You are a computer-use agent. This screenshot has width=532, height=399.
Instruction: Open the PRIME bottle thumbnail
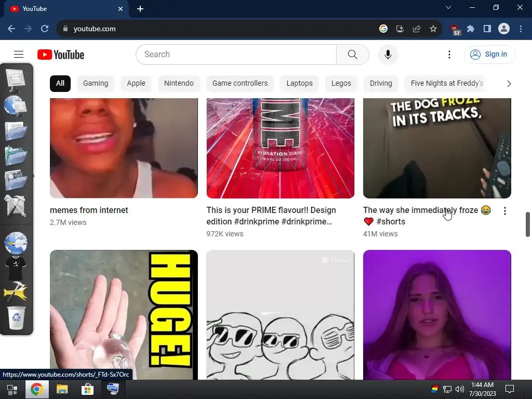point(280,148)
